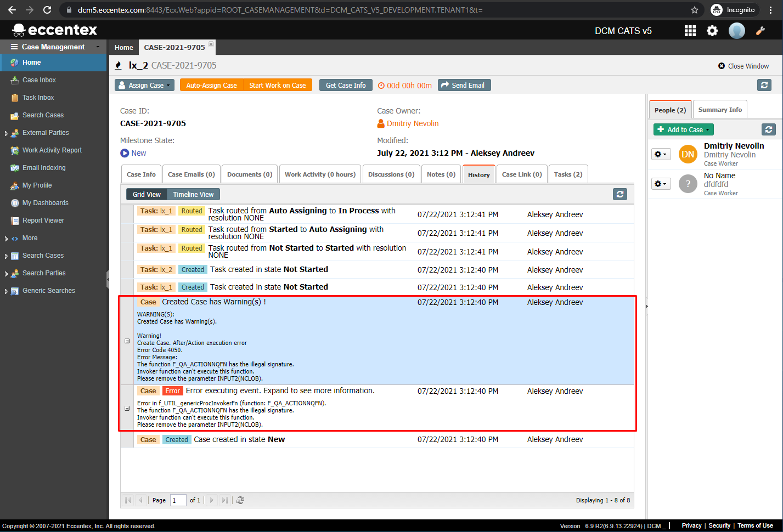Image resolution: width=783 pixels, height=532 pixels.
Task: Refresh the People panel list
Action: (x=769, y=129)
